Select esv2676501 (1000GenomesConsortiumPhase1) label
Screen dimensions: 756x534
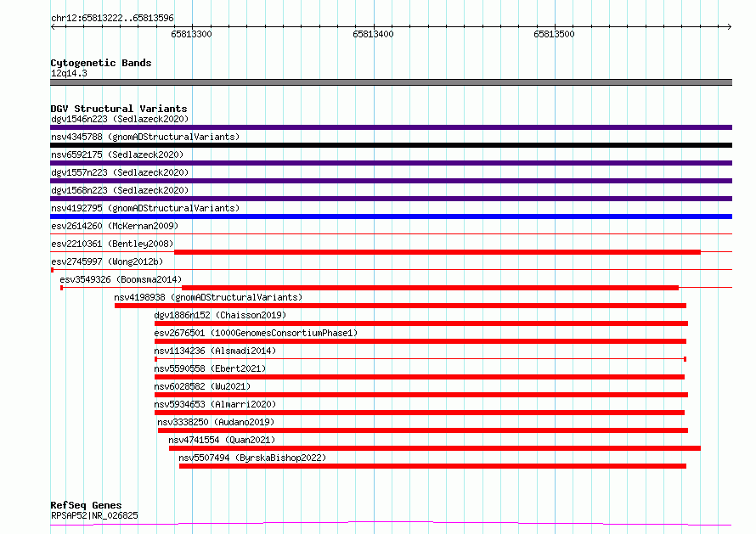tap(256, 333)
